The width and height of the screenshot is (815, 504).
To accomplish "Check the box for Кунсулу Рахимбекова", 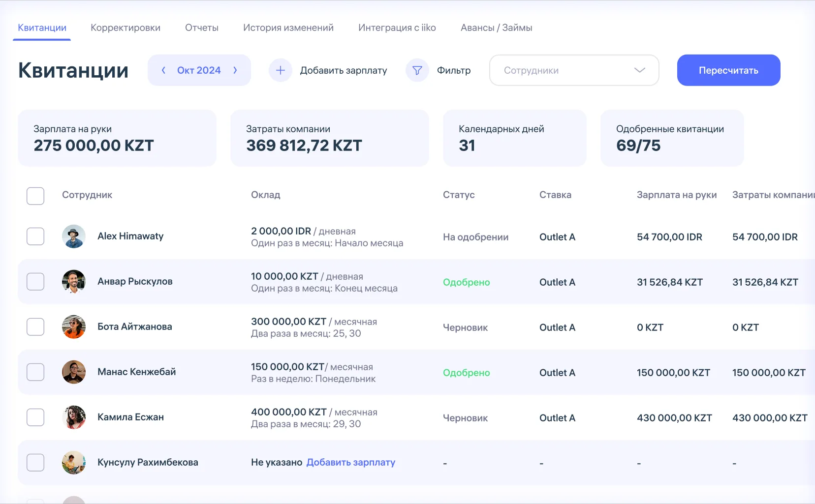I will point(35,463).
